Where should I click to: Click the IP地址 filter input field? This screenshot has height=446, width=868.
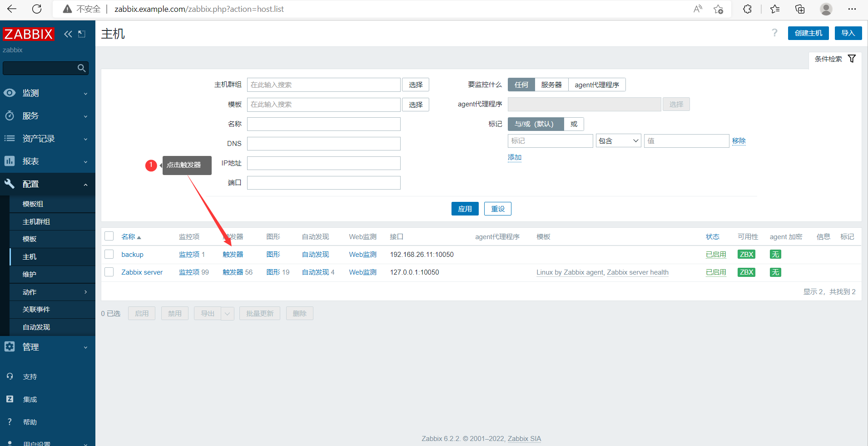(x=324, y=163)
